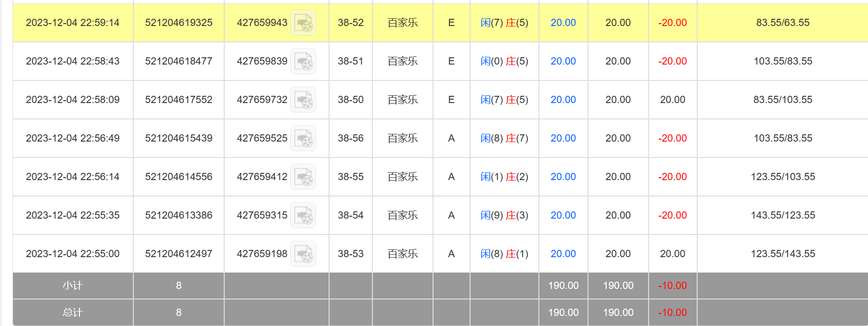Click timestamp 2023-12-04 22:59:14

(x=73, y=23)
